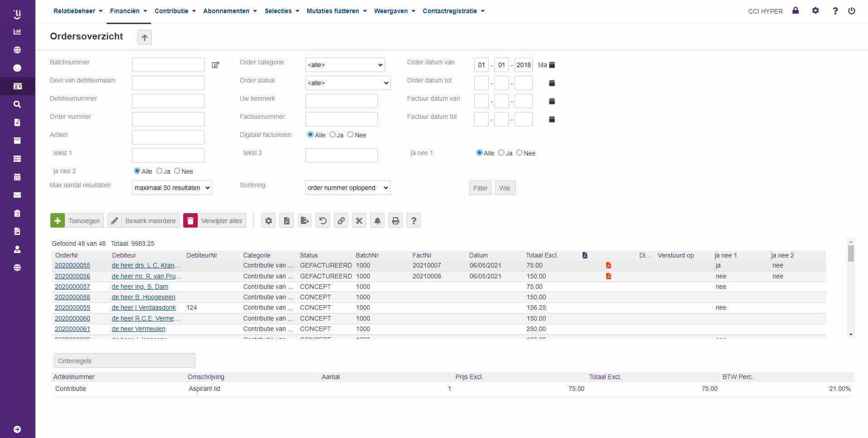Open the Order status dropdown
Image resolution: width=868 pixels, height=438 pixels.
click(348, 83)
